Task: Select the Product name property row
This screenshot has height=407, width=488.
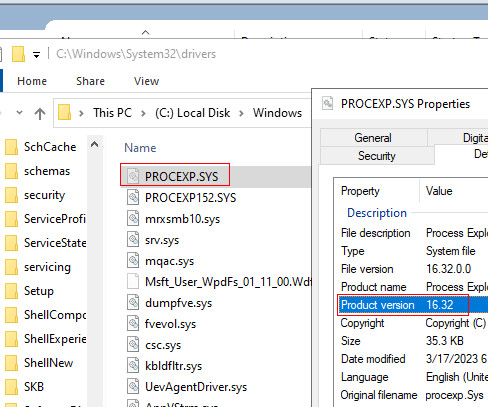Action: 413,287
